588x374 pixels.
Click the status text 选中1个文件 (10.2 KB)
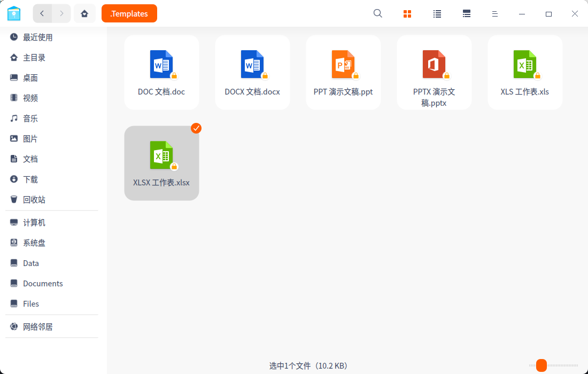coord(310,366)
